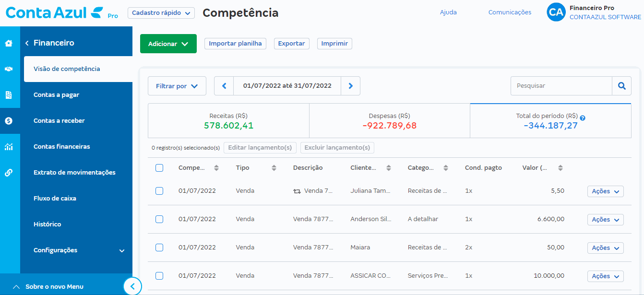Viewport: 644px width, 295px height.
Task: Go to next period with the right arrow
Action: 351,86
